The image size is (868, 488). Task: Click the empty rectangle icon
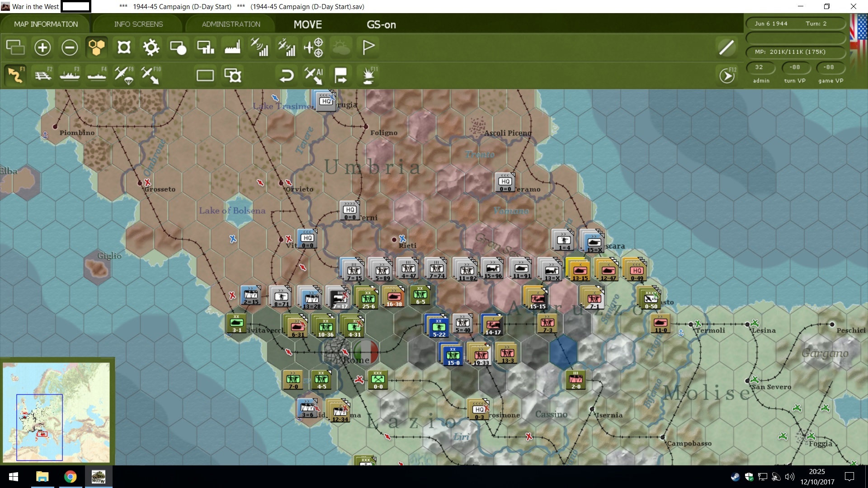click(x=205, y=75)
